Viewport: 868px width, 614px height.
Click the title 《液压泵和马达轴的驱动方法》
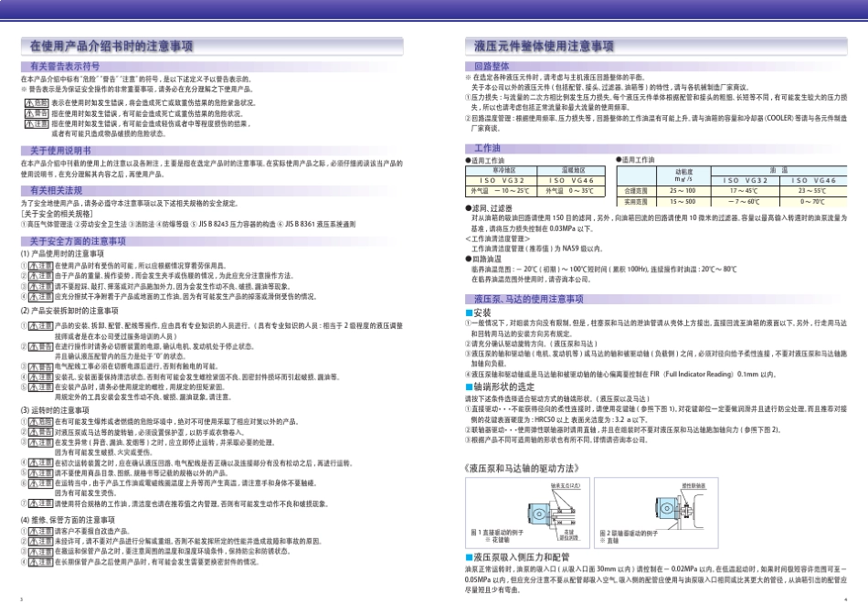pyautogui.click(x=522, y=469)
